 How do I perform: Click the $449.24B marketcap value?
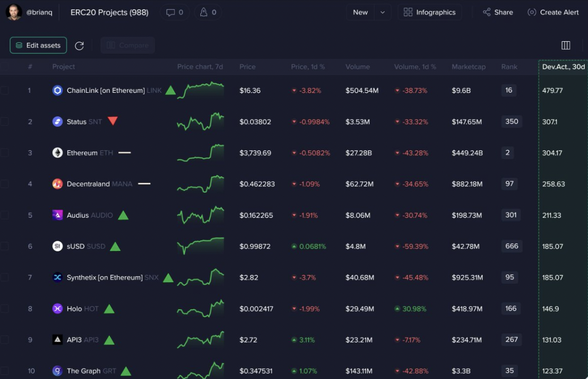click(x=467, y=153)
